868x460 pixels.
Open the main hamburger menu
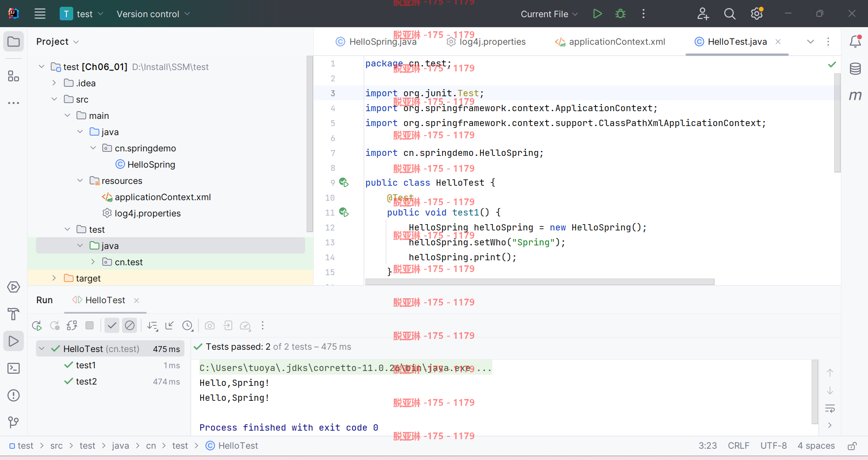[x=40, y=14]
